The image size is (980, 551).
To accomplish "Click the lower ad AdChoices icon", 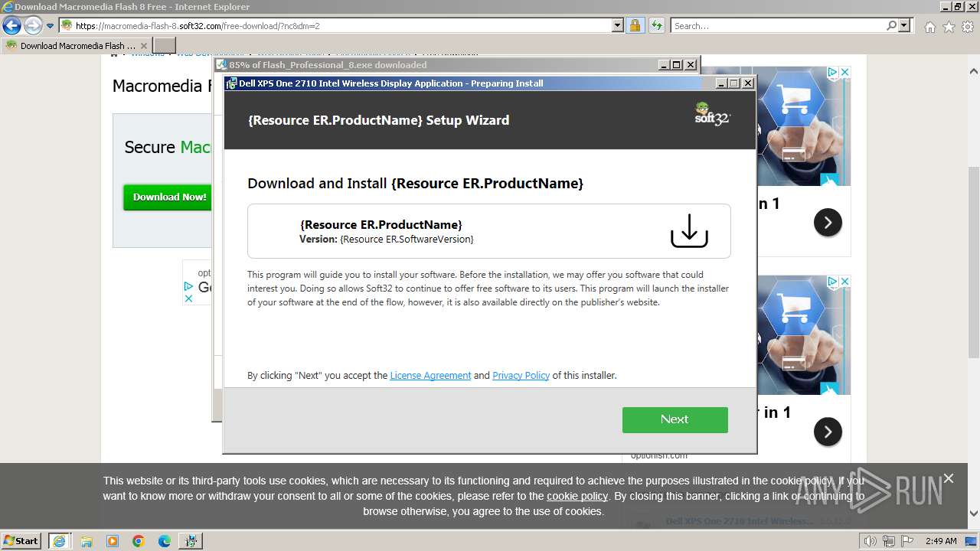I will click(x=832, y=282).
